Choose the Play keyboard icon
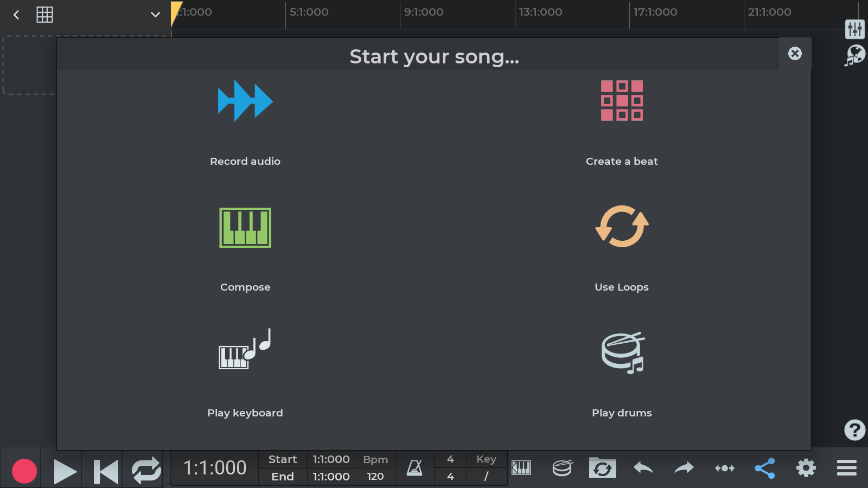Viewport: 868px width, 488px height. coord(245,349)
